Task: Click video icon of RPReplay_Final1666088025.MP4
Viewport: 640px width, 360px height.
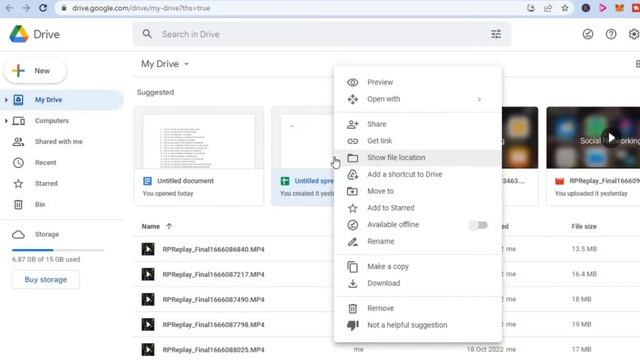Action: [148, 349]
